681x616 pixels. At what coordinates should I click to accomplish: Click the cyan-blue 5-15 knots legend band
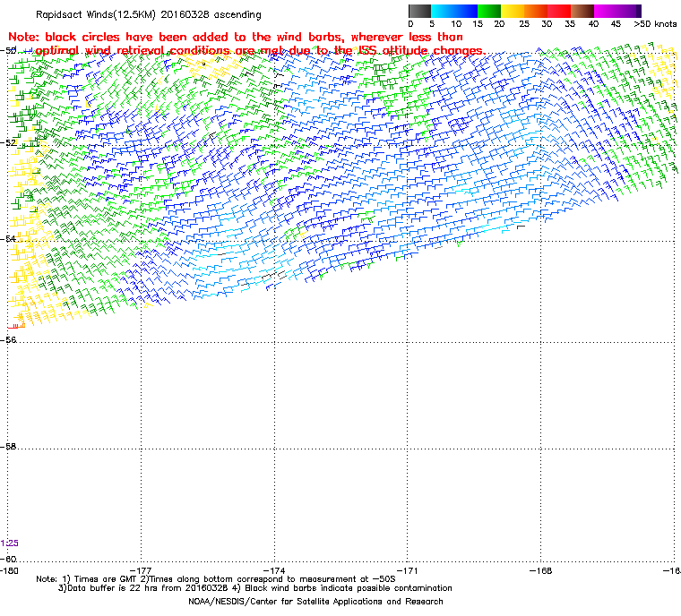(454, 11)
